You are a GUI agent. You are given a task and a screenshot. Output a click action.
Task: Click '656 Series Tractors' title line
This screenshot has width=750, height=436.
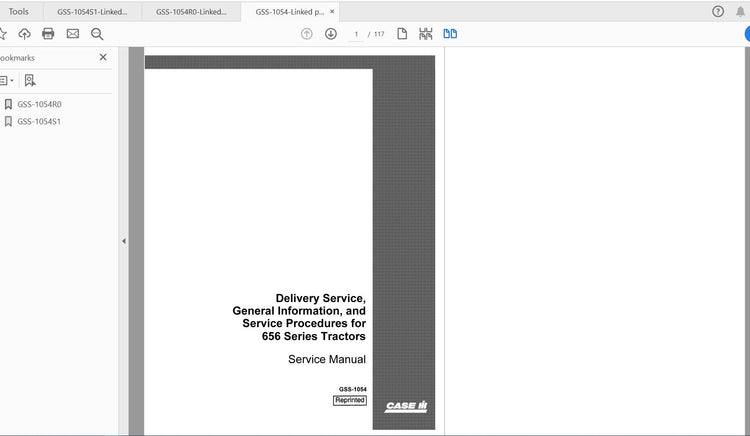tap(313, 336)
